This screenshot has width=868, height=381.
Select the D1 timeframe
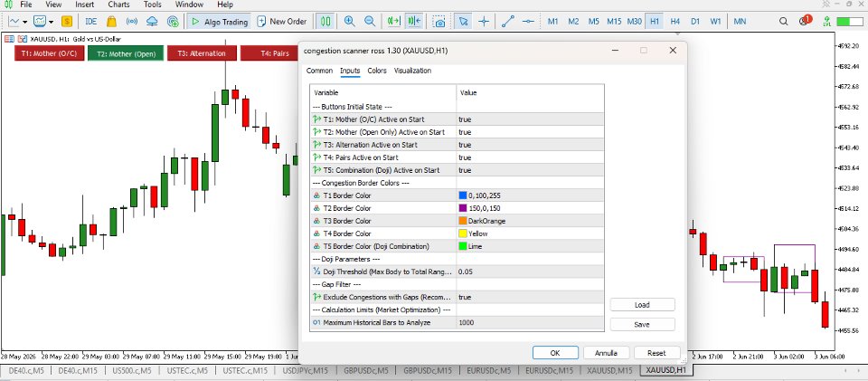pyautogui.click(x=695, y=22)
